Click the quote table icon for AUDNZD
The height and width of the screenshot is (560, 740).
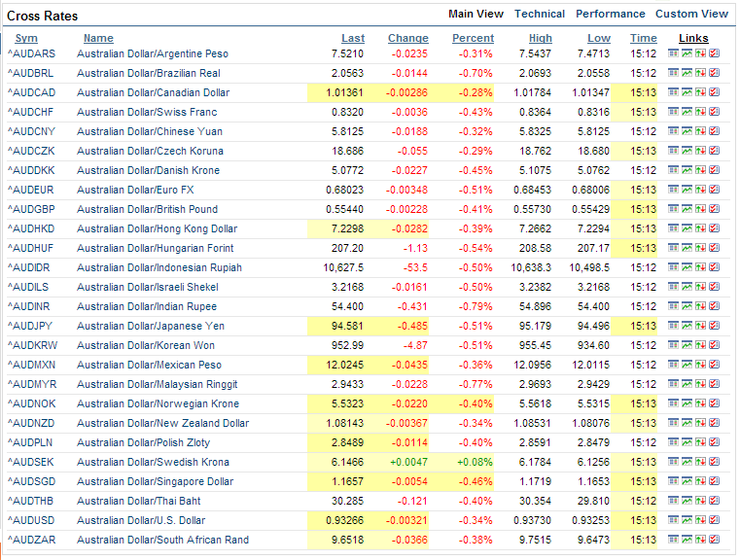[673, 423]
